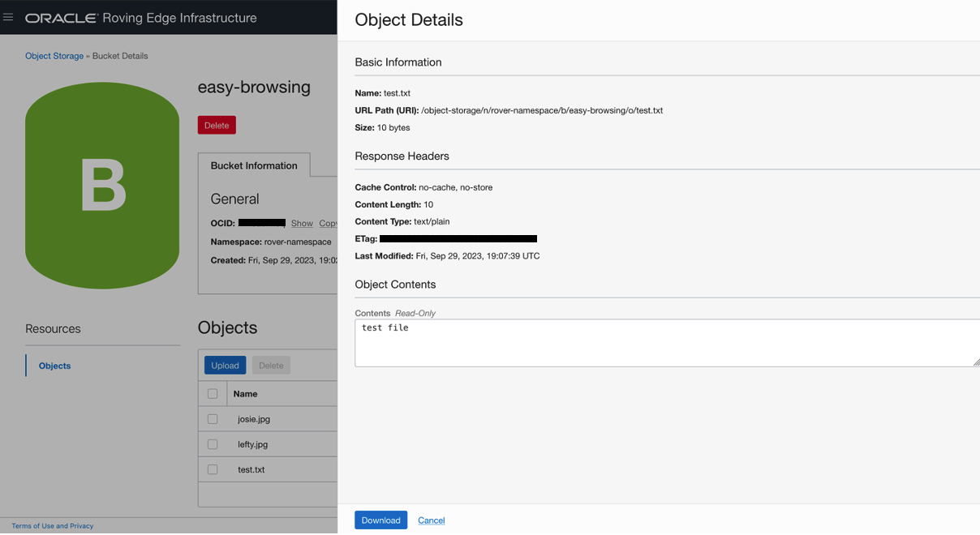Navigate back via Object Storage breadcrumb

(x=54, y=55)
